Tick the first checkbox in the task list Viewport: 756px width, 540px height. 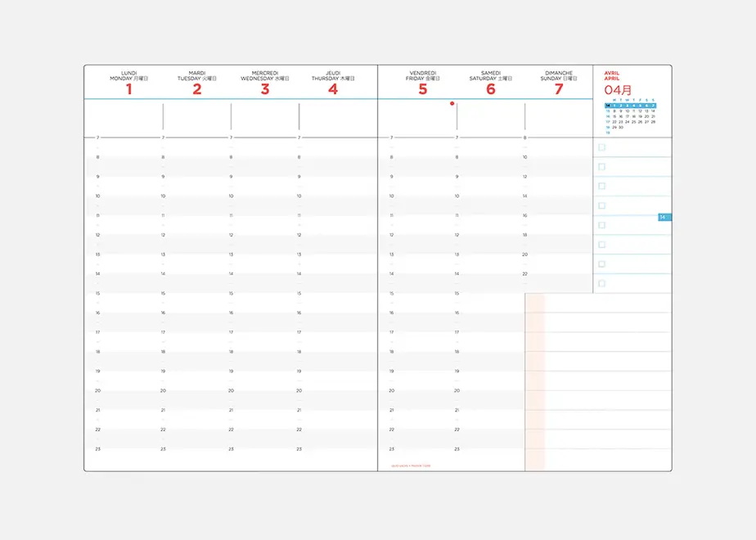(x=601, y=147)
